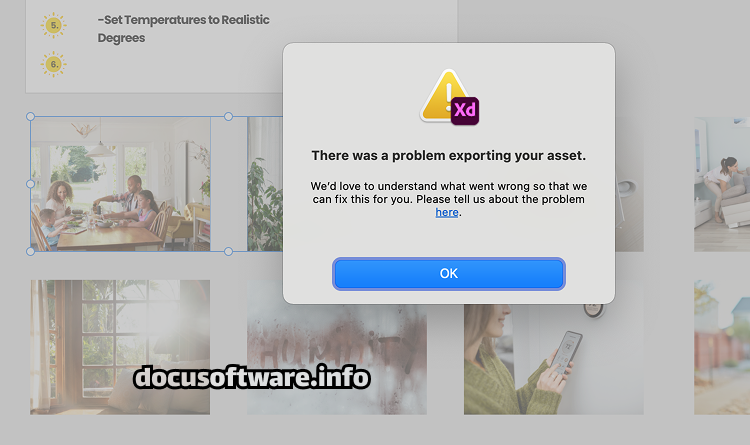
Task: Click the top-left selection handle
Action: pos(30,116)
